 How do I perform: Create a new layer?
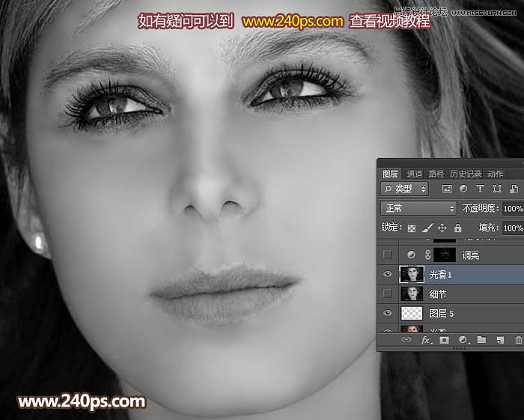pos(500,340)
